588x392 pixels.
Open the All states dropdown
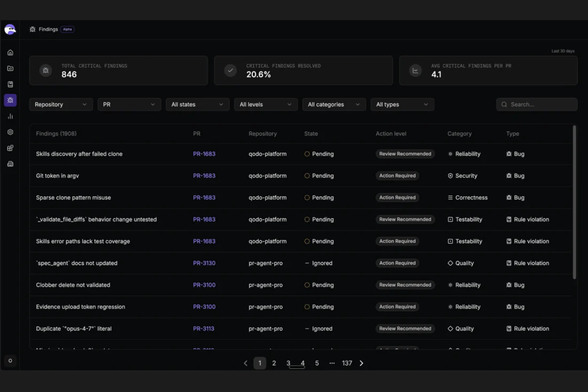[197, 104]
